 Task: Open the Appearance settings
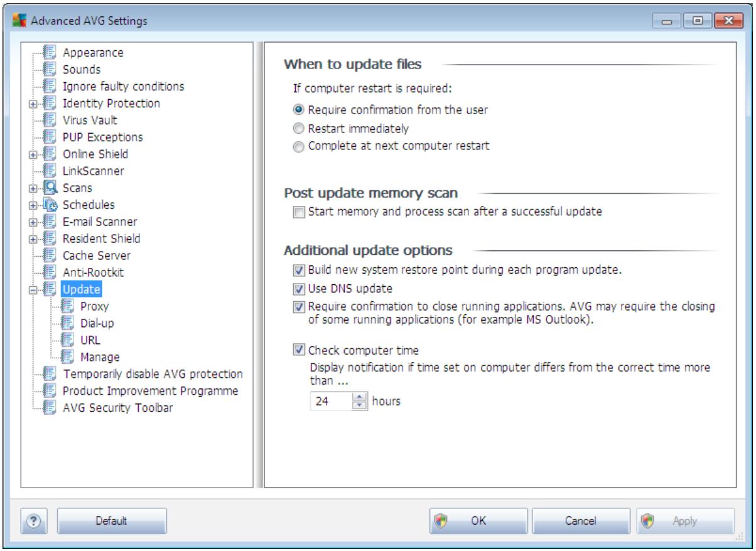92,53
